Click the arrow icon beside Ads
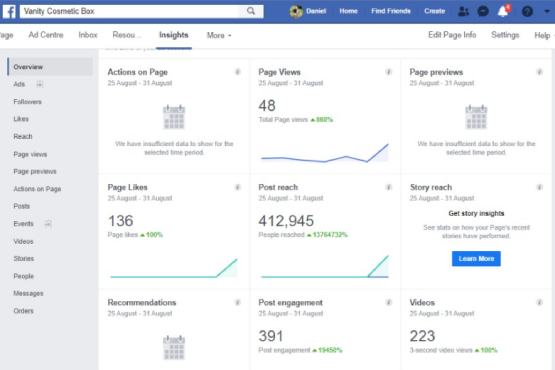The image size is (555, 370). (39, 84)
